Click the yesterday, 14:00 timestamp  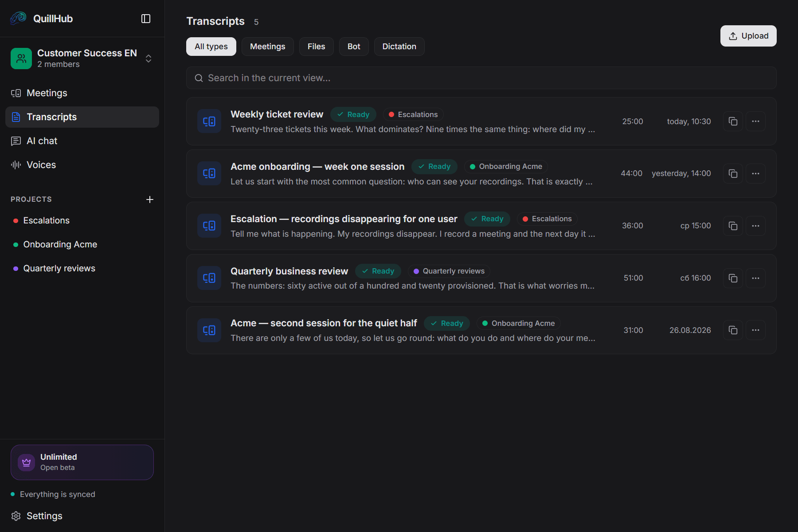click(681, 173)
